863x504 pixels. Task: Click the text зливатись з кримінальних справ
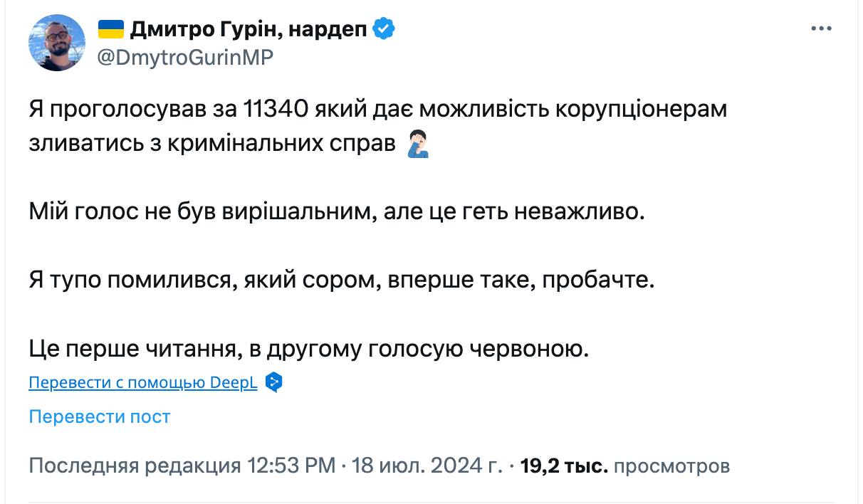click(x=212, y=145)
